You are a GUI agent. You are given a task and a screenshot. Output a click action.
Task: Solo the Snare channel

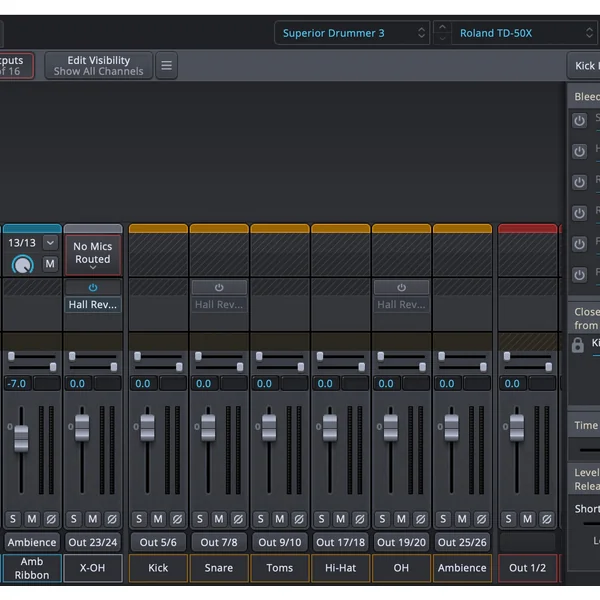point(200,519)
